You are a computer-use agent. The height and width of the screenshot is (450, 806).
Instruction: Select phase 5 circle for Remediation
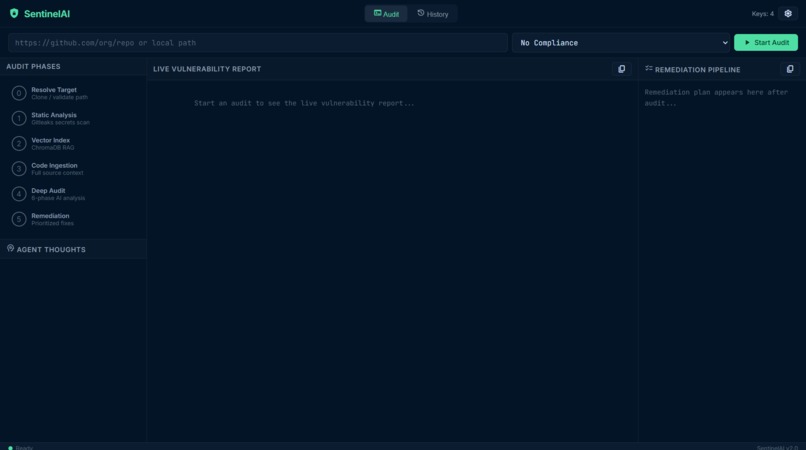pos(19,219)
